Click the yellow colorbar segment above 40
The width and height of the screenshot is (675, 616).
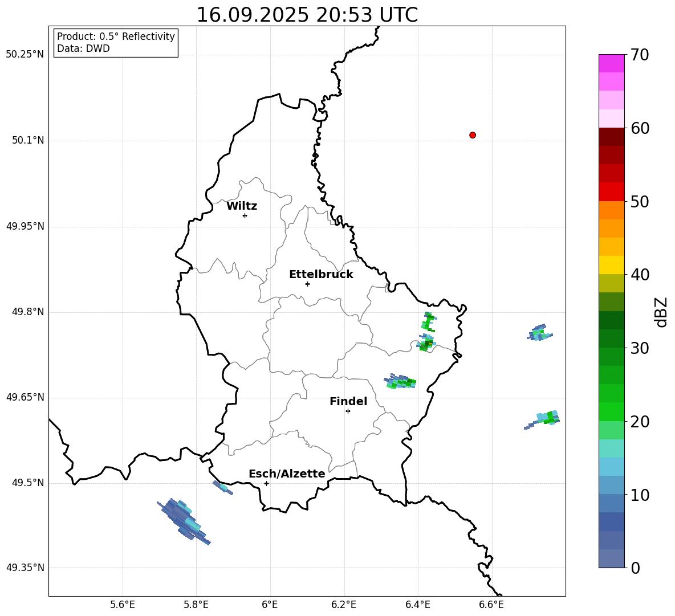click(612, 265)
